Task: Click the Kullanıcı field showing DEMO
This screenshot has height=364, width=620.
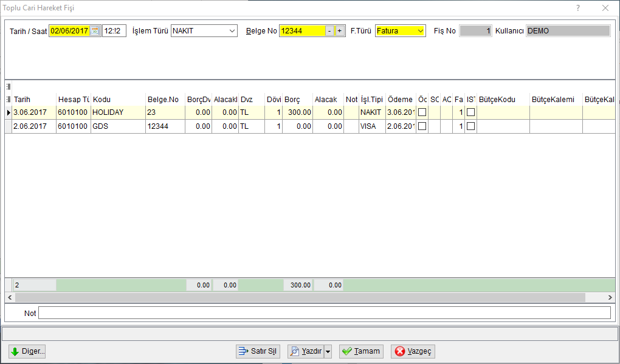Action: [568, 31]
